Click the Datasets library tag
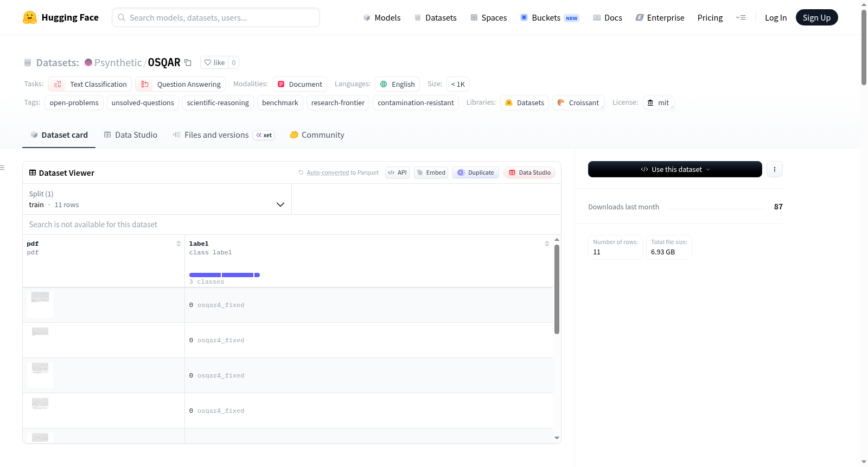868x467 pixels. pyautogui.click(x=525, y=103)
